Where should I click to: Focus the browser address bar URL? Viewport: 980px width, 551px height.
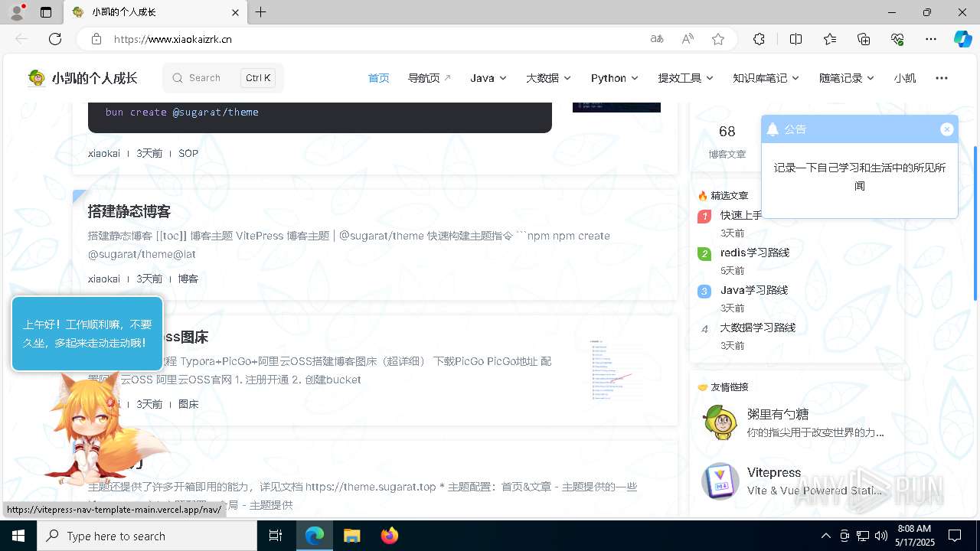[x=173, y=39]
